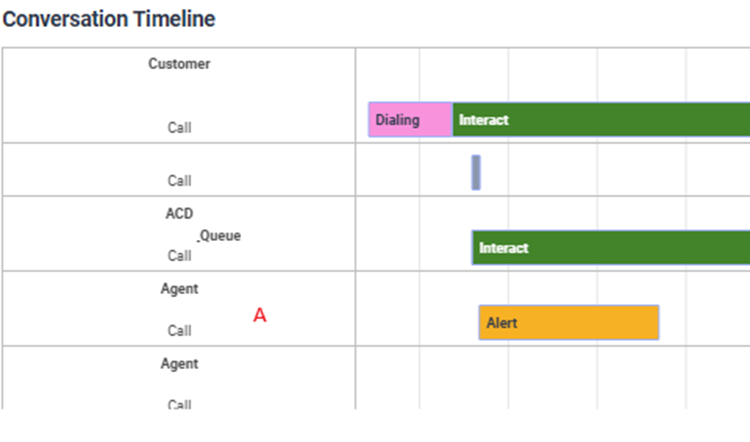Select the Customer participant label

pos(179,64)
